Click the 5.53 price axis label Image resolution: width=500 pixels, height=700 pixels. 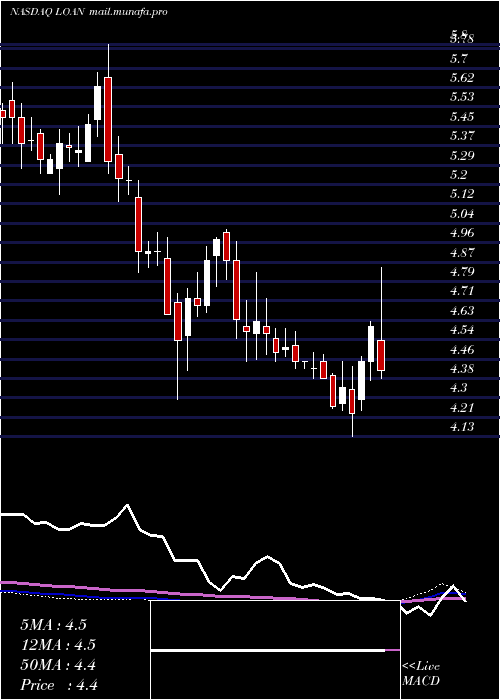462,97
